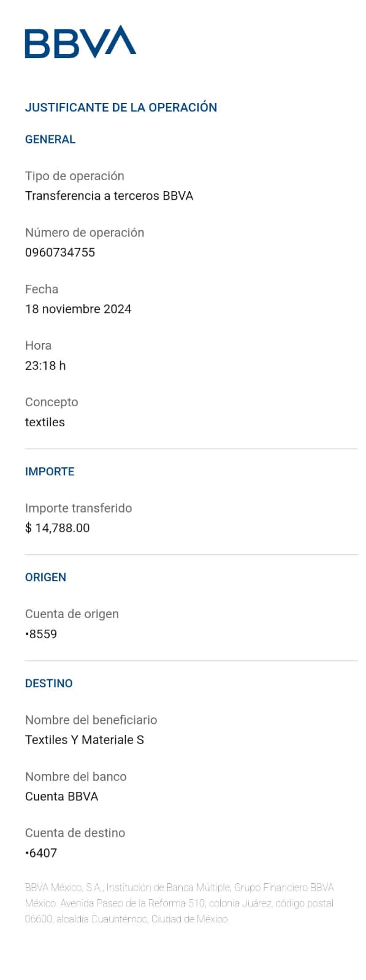
Task: Select the time 23:18 h
Action: 45,366
